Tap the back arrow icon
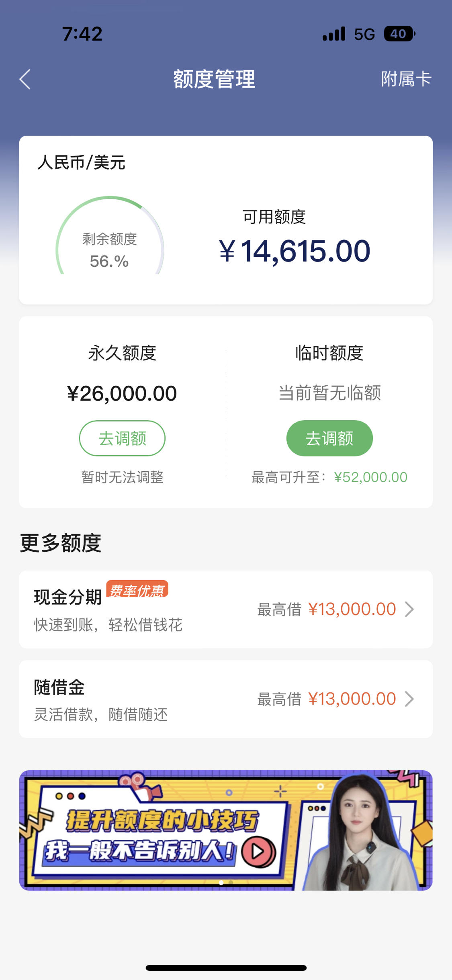 click(x=25, y=79)
